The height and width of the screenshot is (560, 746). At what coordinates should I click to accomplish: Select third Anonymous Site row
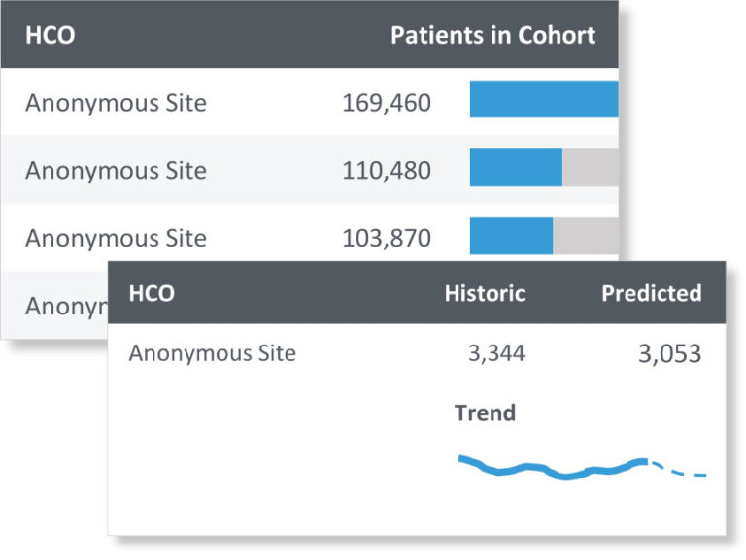pyautogui.click(x=116, y=238)
